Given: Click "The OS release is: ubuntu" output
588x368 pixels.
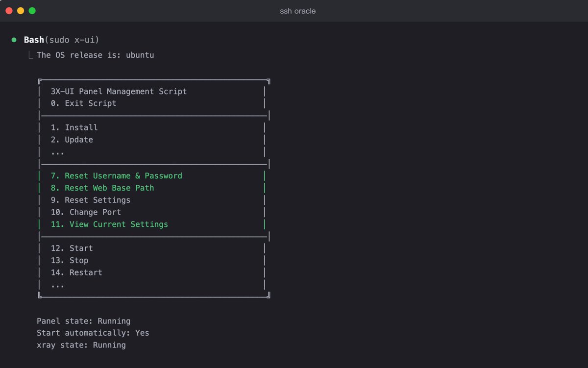Looking at the screenshot, I should click(x=96, y=55).
